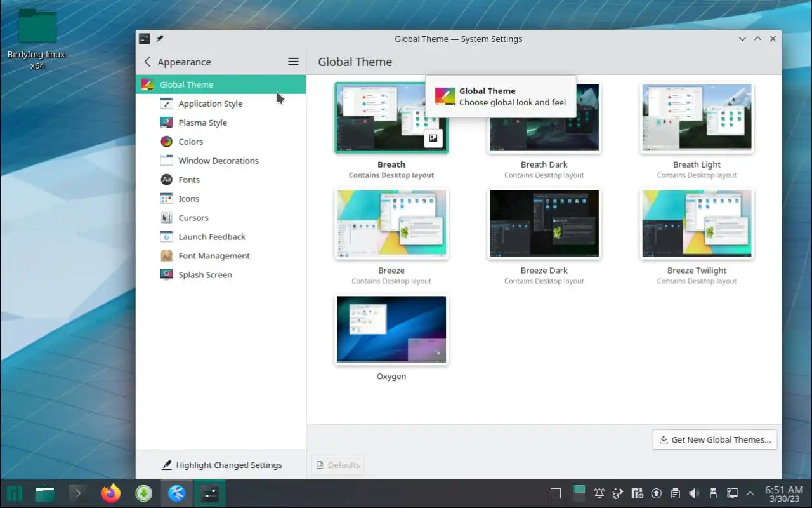Click the pin icon in the title bar
This screenshot has height=508, width=812.
[160, 39]
